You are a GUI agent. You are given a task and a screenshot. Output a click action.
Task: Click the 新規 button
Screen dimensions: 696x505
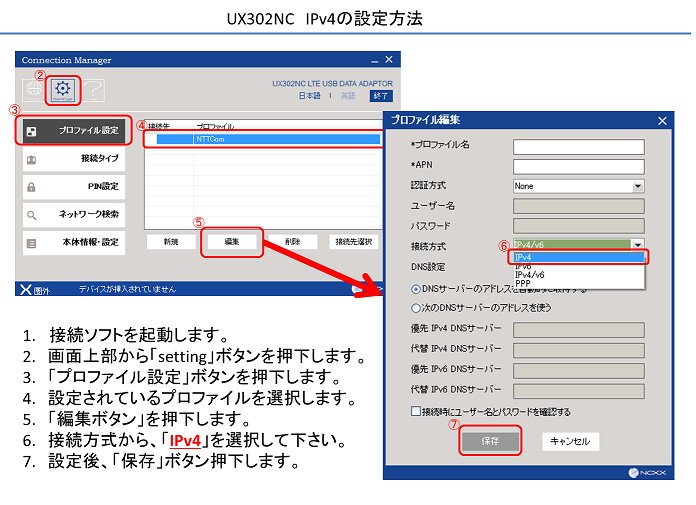pyautogui.click(x=171, y=242)
